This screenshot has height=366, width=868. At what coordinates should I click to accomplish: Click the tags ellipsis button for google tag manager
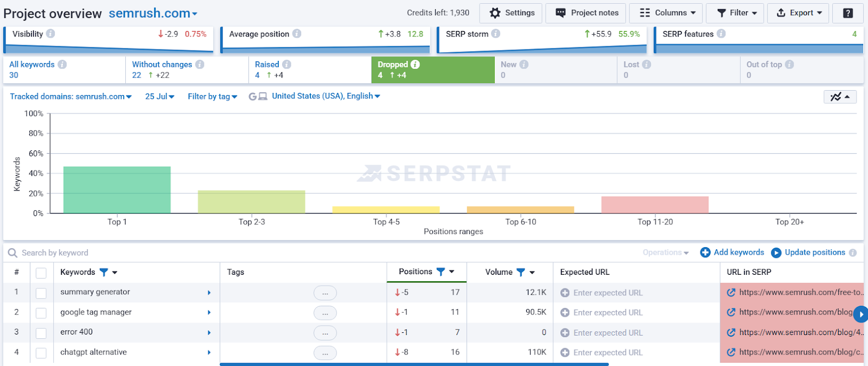pyautogui.click(x=325, y=313)
